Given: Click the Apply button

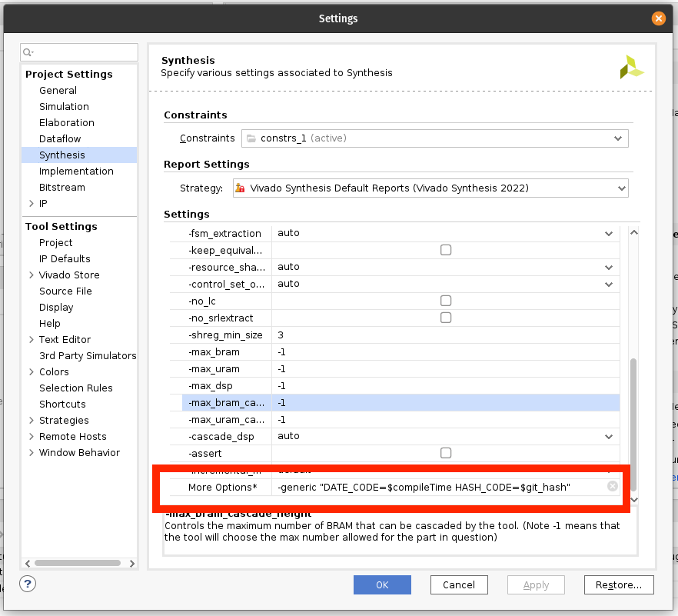Looking at the screenshot, I should pos(536,584).
